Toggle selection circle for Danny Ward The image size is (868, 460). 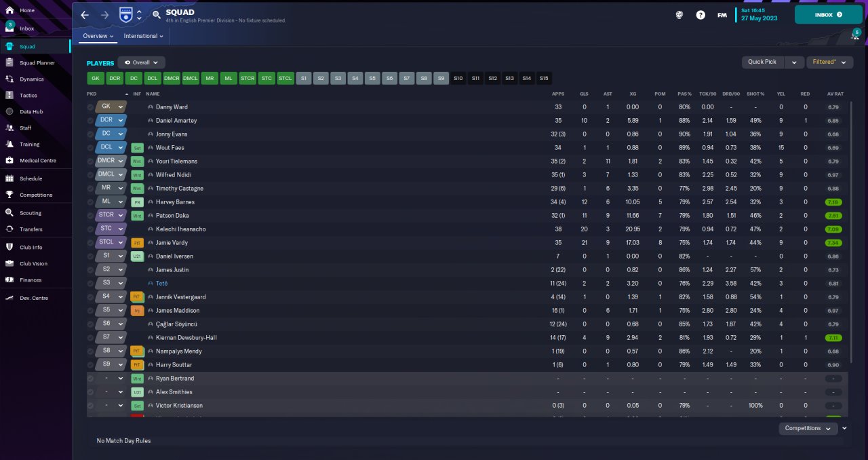[x=90, y=107]
